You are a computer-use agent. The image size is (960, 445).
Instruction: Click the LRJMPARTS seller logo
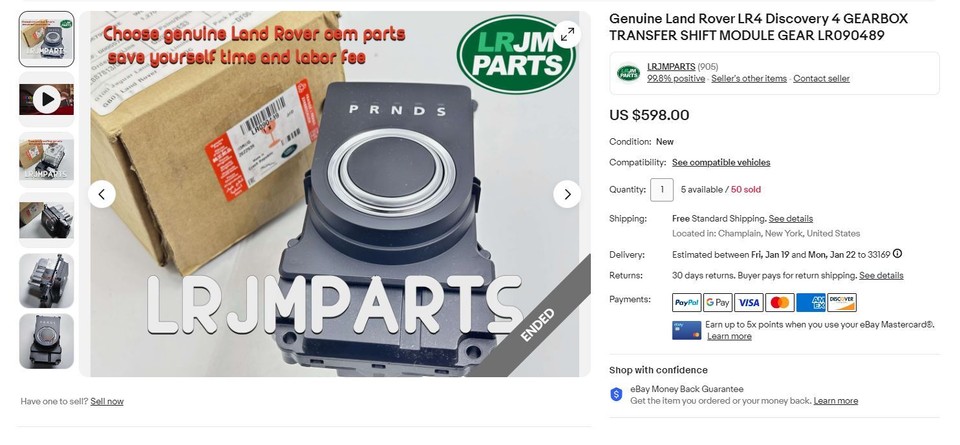[628, 73]
